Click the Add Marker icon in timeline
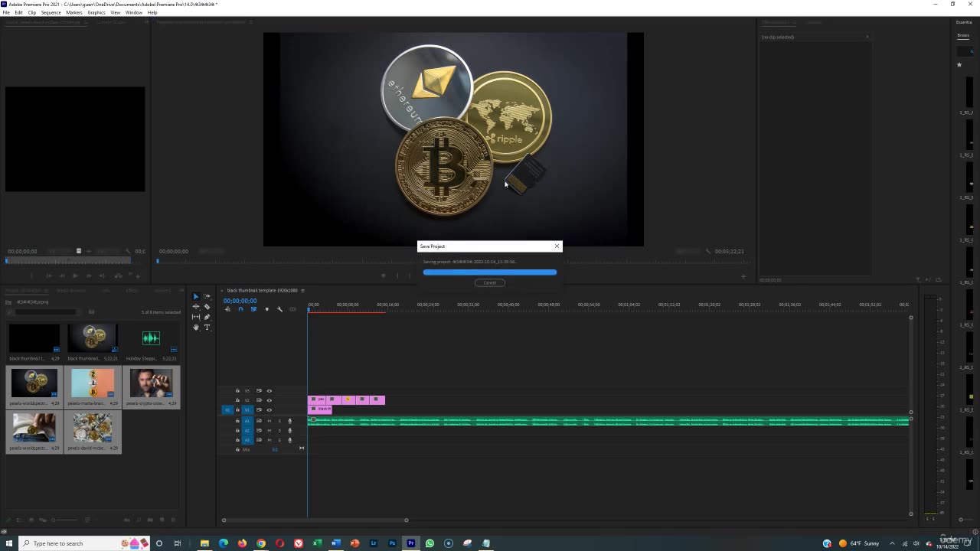 click(266, 309)
